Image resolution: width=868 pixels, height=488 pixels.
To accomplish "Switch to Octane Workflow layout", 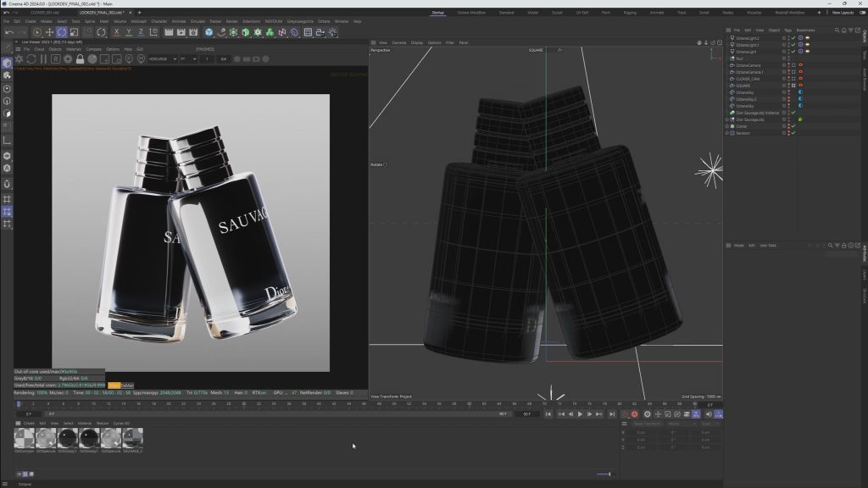I will [471, 12].
